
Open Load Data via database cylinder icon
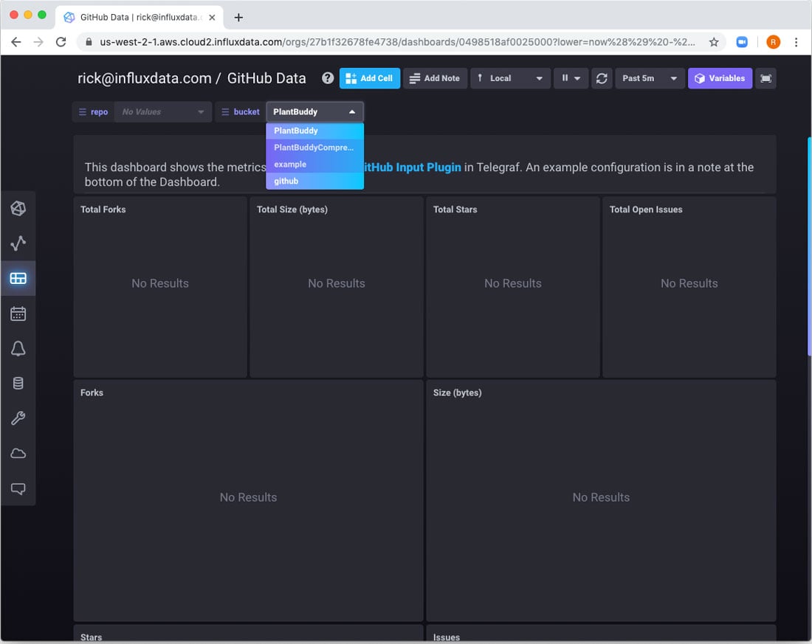(18, 384)
